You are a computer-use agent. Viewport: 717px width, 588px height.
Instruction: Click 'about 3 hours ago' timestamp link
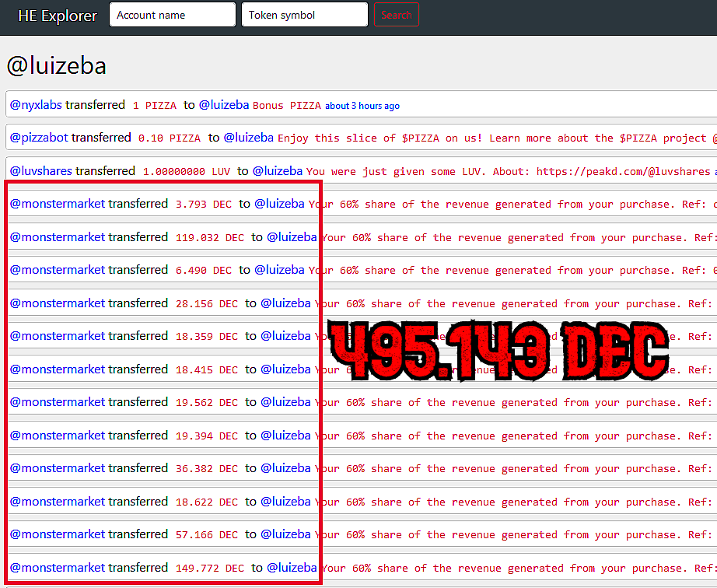tap(362, 106)
